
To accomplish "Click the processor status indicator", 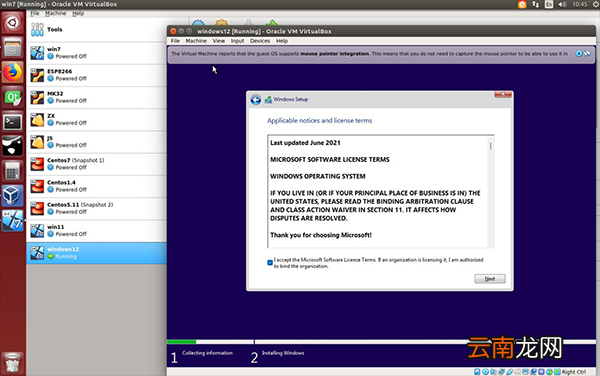I will (x=541, y=372).
